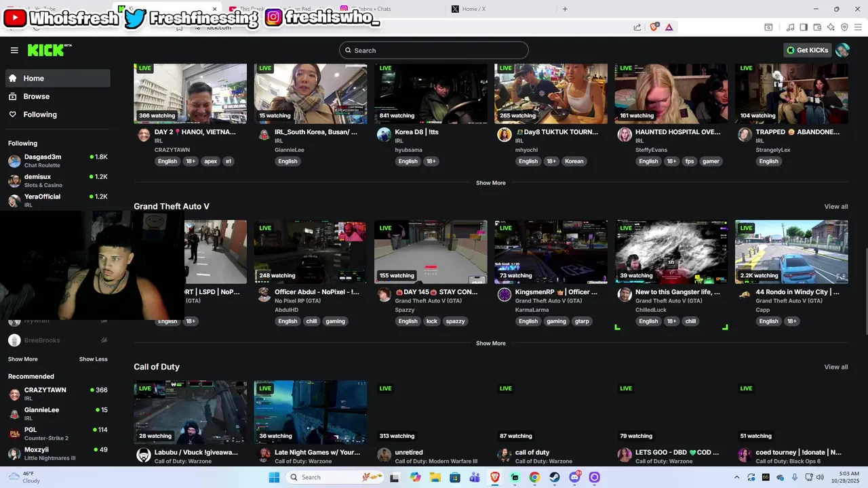868x488 pixels.
Task: View all Grand Theft Auto V streams
Action: click(x=835, y=207)
